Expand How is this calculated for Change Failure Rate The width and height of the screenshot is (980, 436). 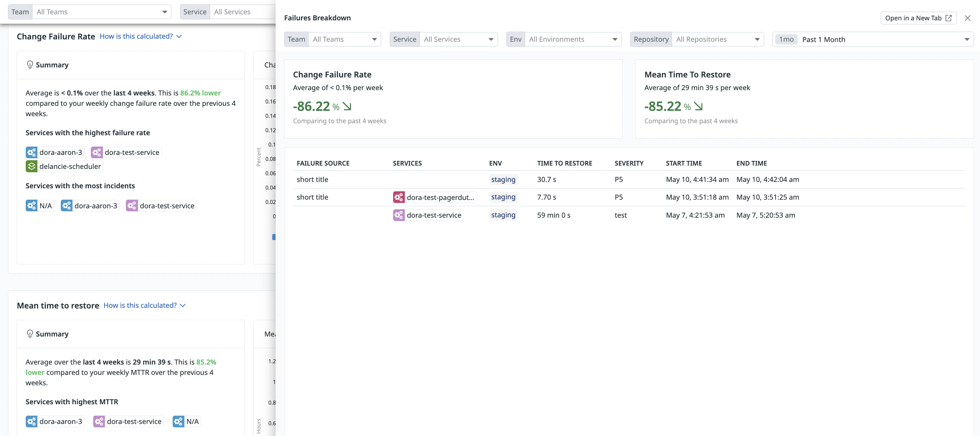click(140, 36)
